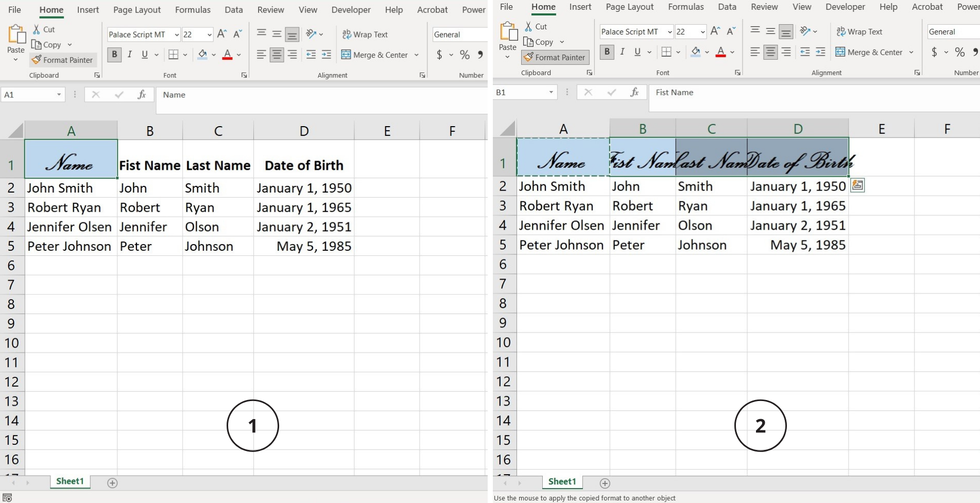Click Sheet1 tab in left window

[70, 481]
